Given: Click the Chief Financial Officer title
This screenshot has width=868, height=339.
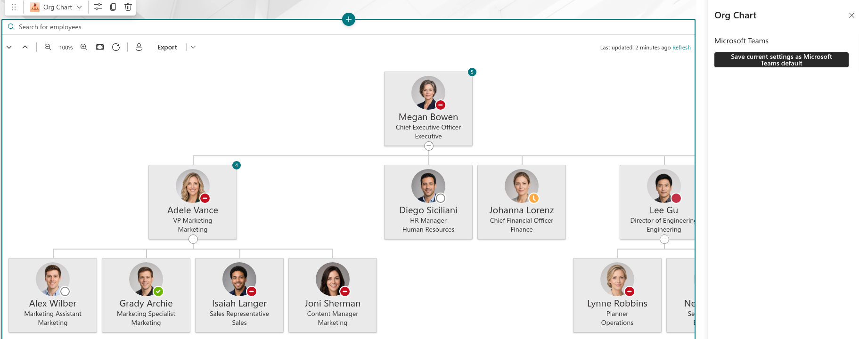Looking at the screenshot, I should 522,220.
